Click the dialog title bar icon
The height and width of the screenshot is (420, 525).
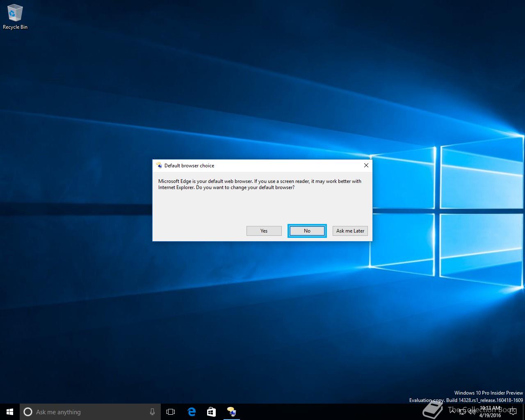(159, 165)
